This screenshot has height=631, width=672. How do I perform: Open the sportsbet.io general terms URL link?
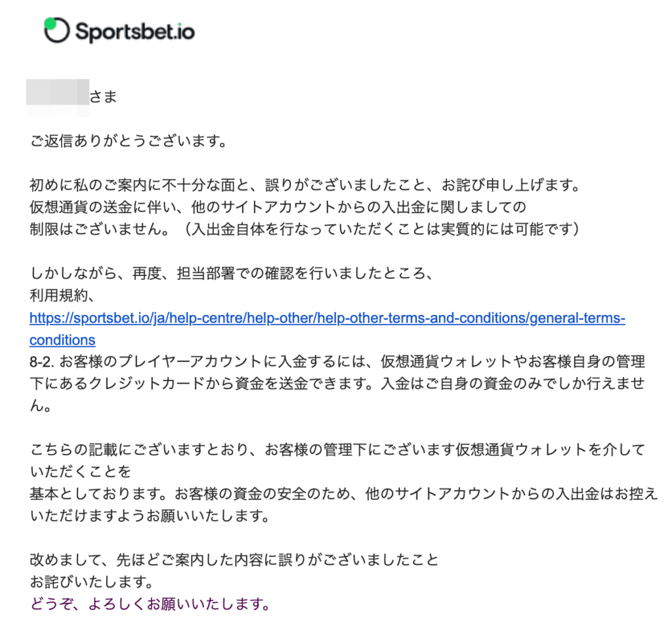pyautogui.click(x=327, y=318)
